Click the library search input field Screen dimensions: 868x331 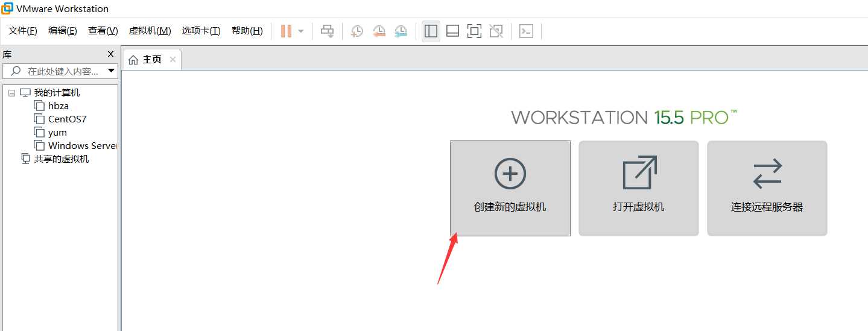point(60,71)
